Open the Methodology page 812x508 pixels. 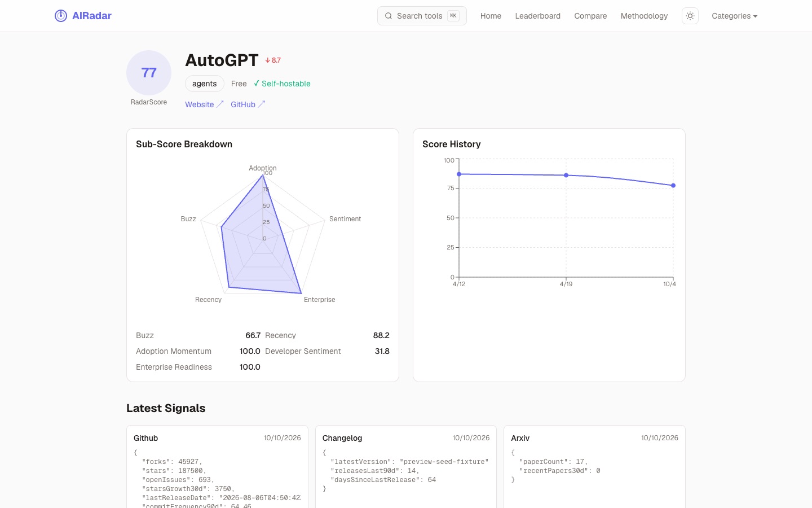pos(644,16)
